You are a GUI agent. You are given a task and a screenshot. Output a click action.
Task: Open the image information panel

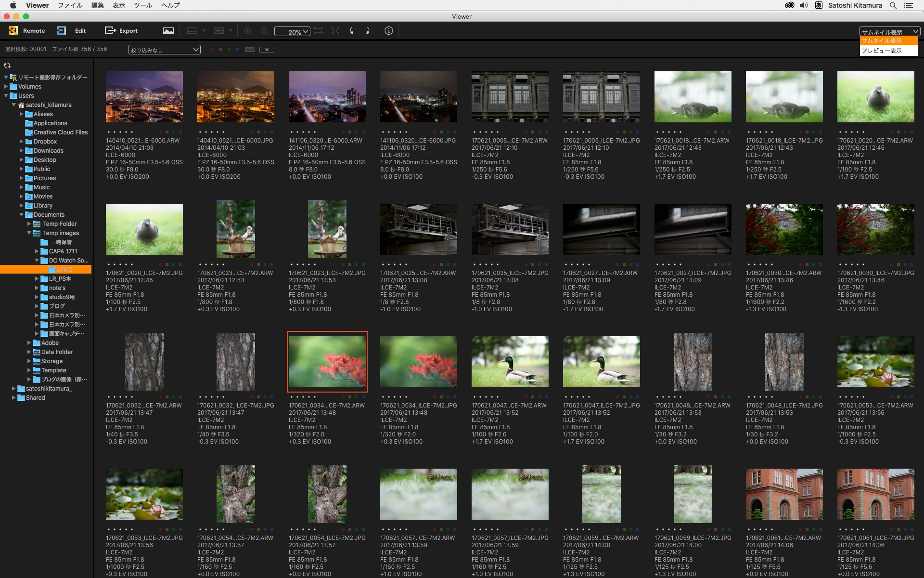pyautogui.click(x=389, y=31)
